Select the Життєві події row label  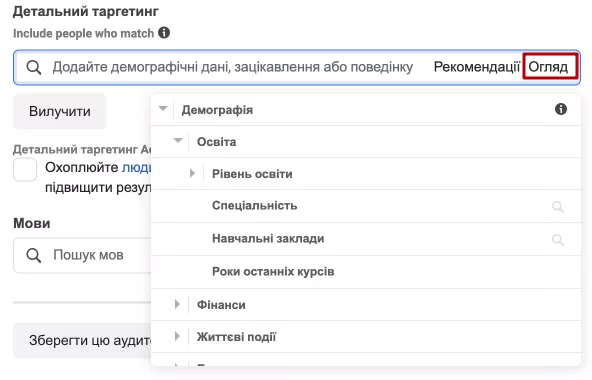tap(236, 337)
